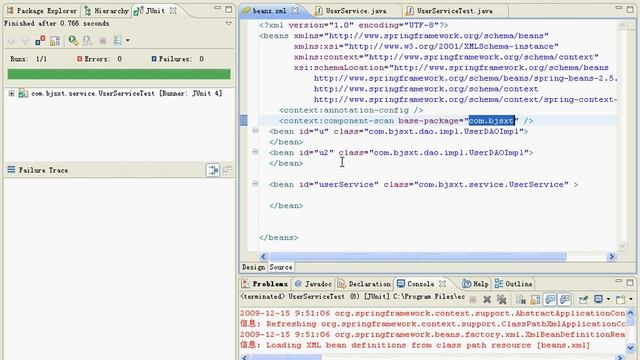Viewport: 640px width, 360px height.
Task: Open the Open Console dropdown arrow
Action: point(631,300)
